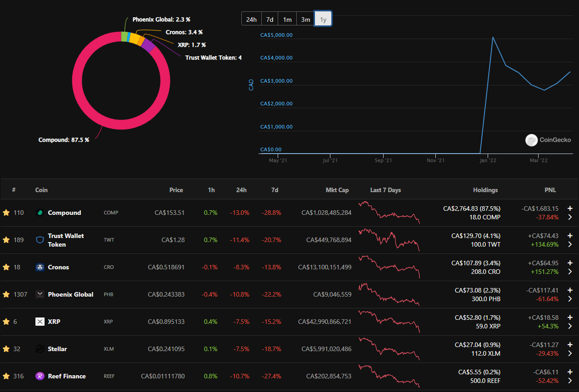Screen dimensions: 579x392
Task: Add a transaction for Stellar with plus icon
Action: (x=570, y=345)
